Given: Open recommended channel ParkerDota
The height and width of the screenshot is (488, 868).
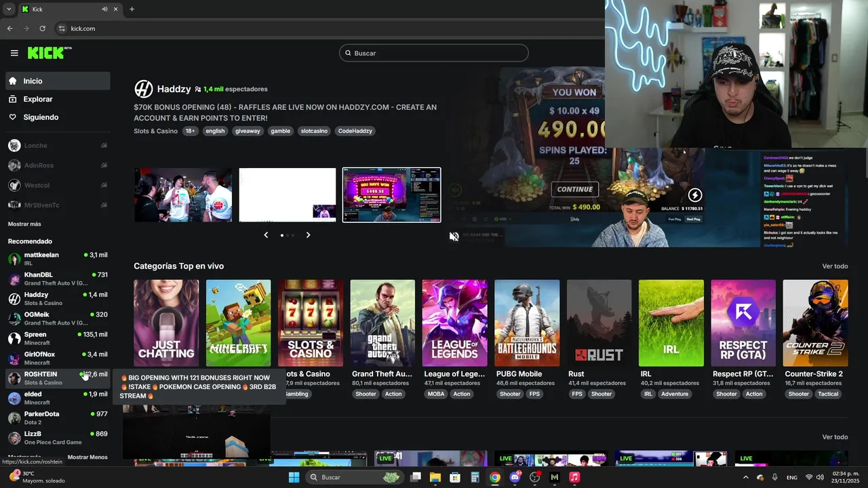Looking at the screenshot, I should pos(58,418).
